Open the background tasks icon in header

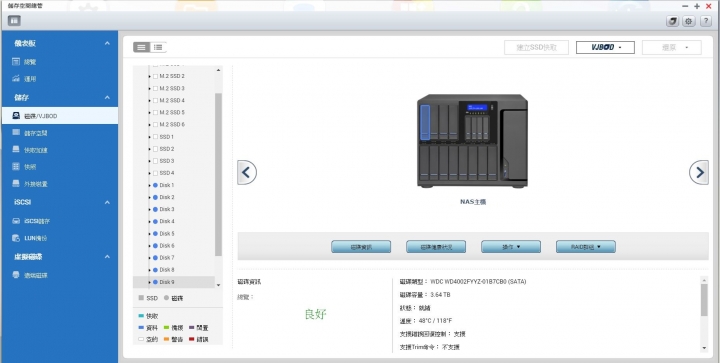click(x=672, y=21)
